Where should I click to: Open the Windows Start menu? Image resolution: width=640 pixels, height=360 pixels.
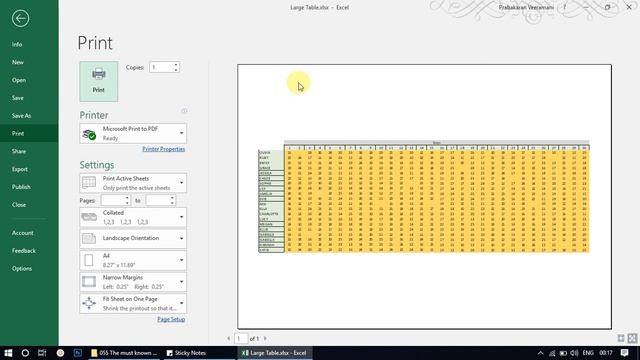(x=8, y=353)
